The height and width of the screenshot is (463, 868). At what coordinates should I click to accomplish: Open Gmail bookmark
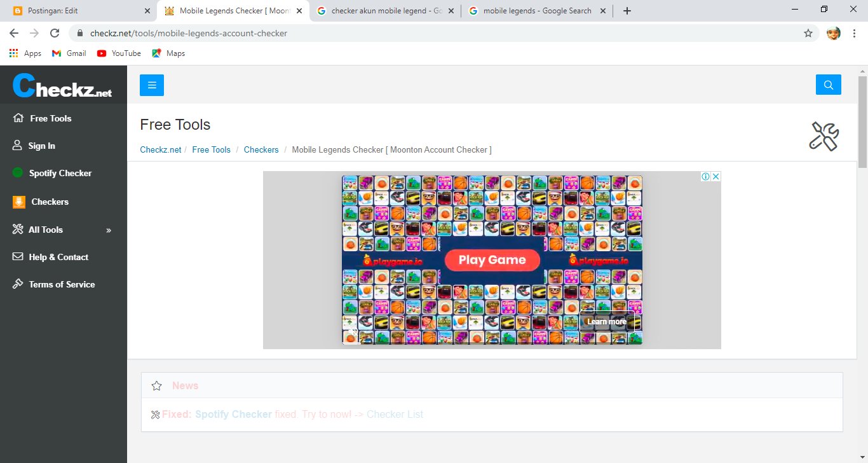69,53
